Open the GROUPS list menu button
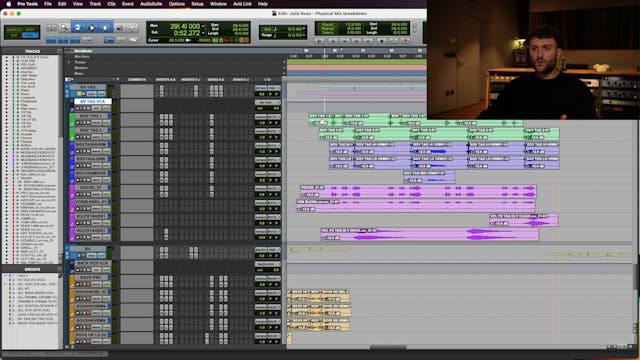The image size is (640, 360). pos(60,269)
